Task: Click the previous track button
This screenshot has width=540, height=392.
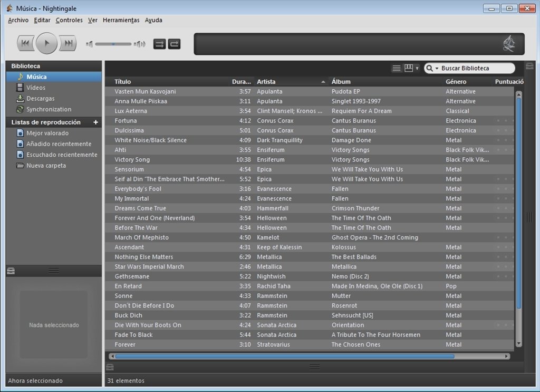Action: (x=25, y=43)
